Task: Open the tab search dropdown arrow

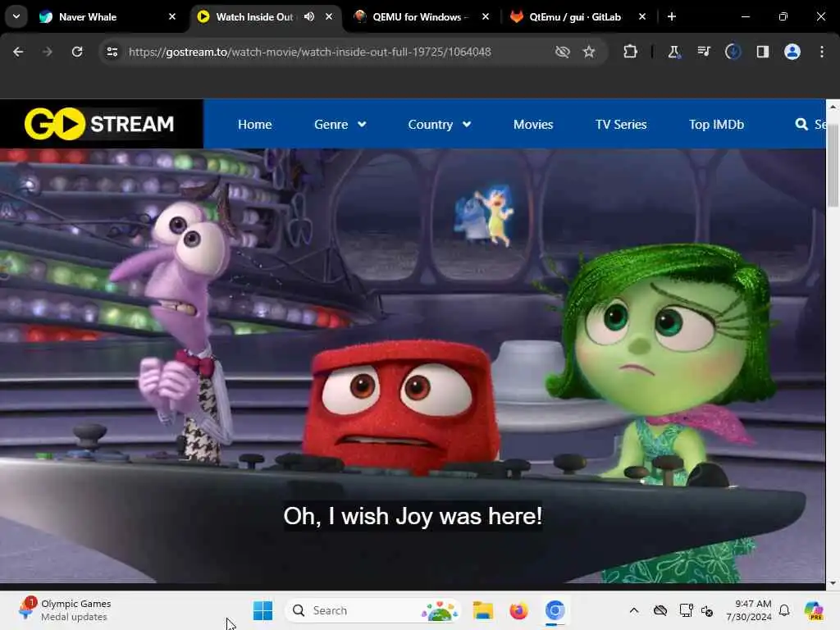Action: point(16,16)
